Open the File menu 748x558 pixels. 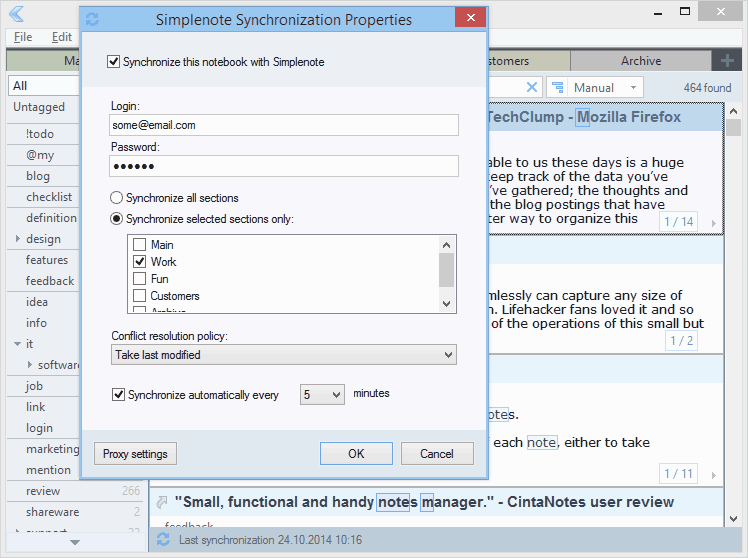pos(23,37)
